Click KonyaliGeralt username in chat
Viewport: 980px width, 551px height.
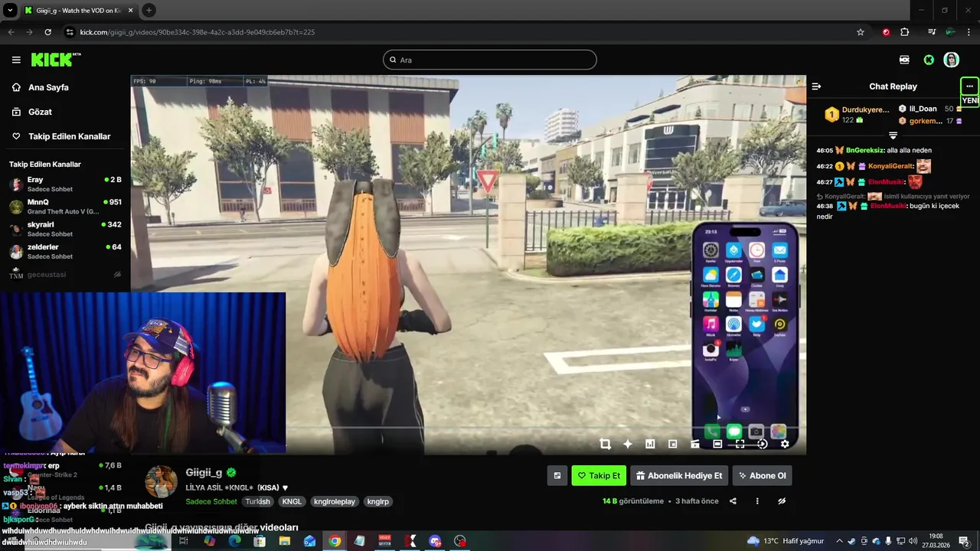[890, 166]
